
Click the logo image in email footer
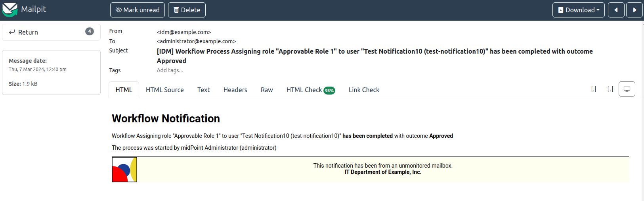124,170
